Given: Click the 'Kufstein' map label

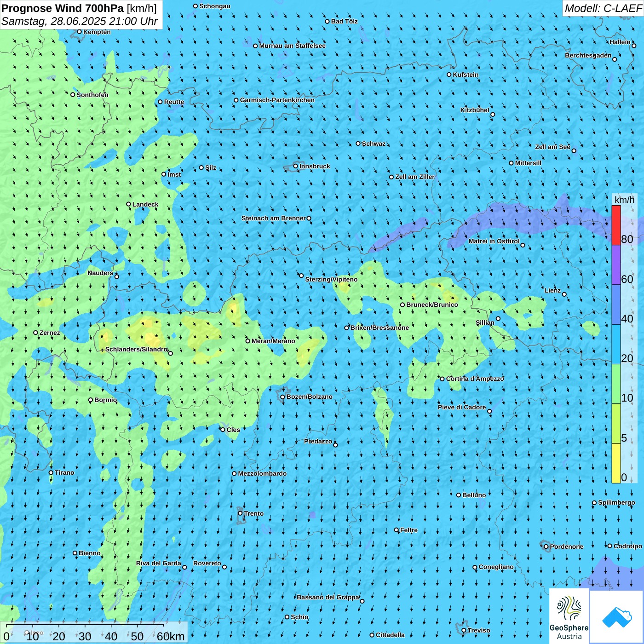Looking at the screenshot, I should point(466,75).
